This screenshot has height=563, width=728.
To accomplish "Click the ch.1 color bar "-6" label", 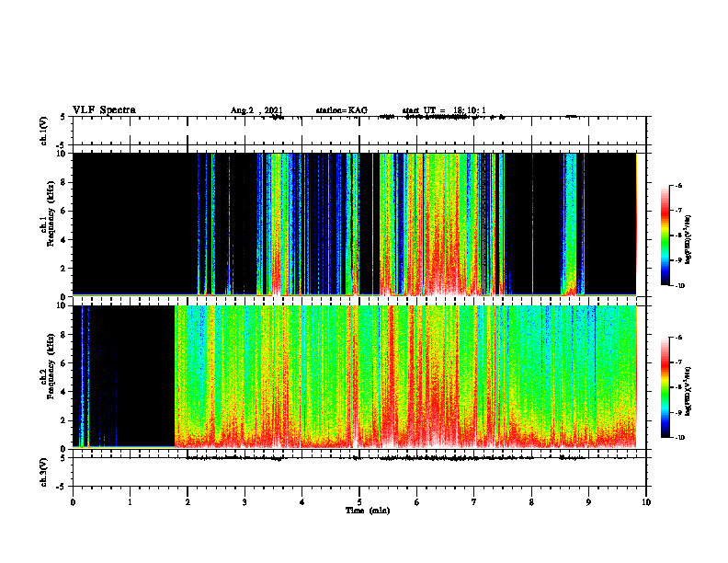I will coord(678,185).
